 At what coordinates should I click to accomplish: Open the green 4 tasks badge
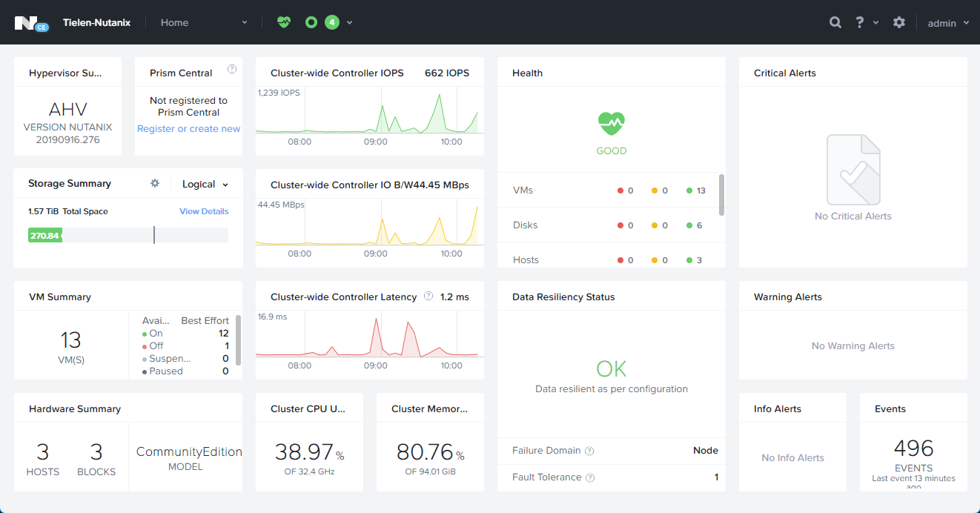pyautogui.click(x=332, y=22)
